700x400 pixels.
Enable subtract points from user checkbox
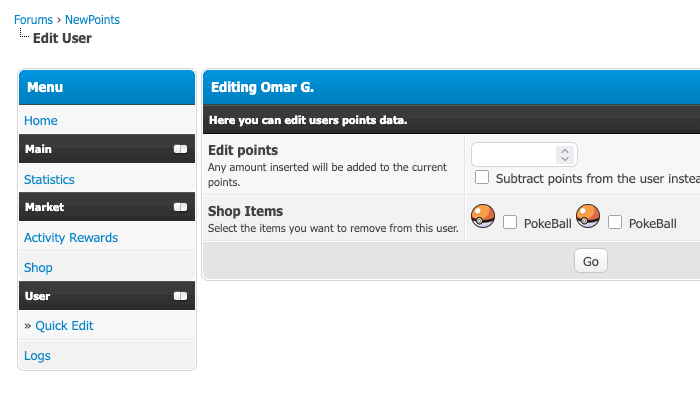click(482, 178)
